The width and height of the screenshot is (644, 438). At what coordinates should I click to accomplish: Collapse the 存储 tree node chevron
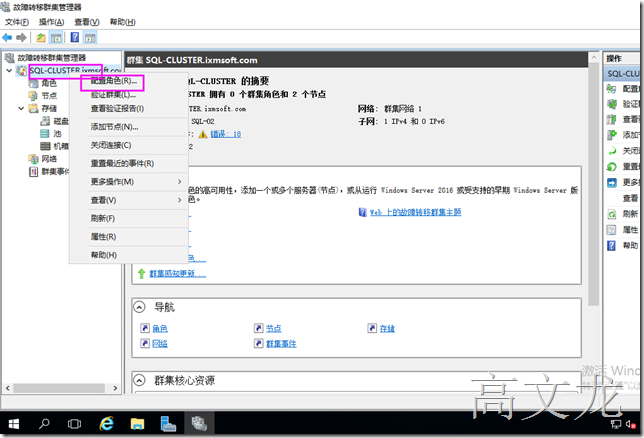click(21, 108)
